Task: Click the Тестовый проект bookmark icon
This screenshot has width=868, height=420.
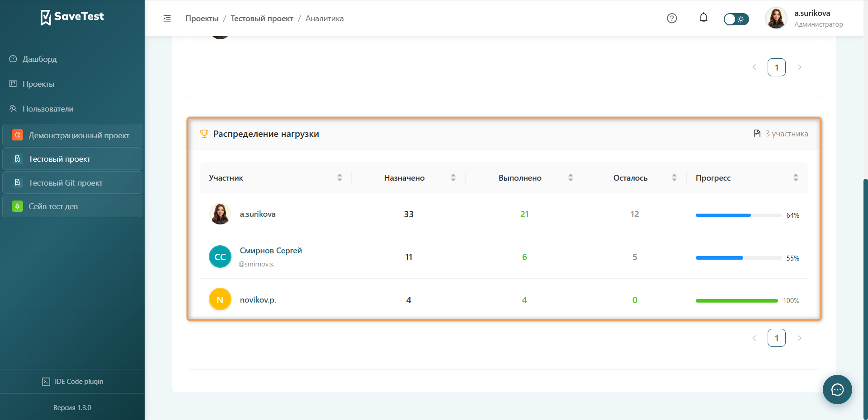Action: point(17,159)
